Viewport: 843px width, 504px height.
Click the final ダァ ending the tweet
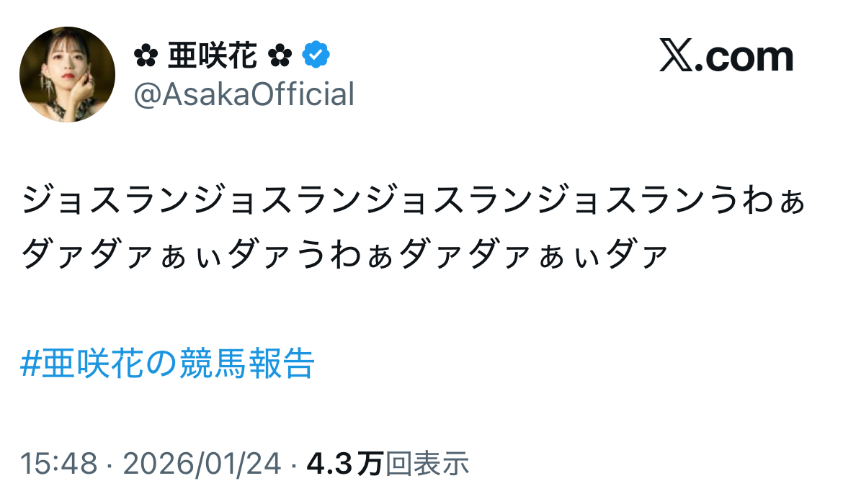(637, 254)
